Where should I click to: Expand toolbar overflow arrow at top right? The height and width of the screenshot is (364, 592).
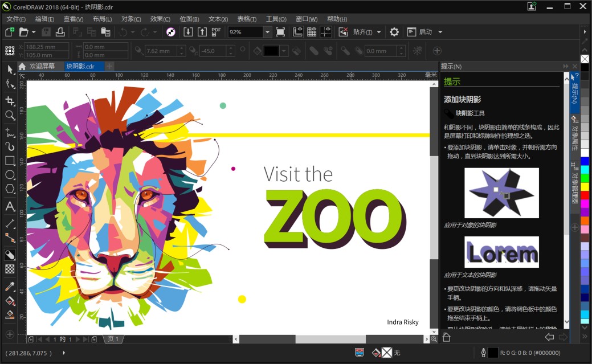tap(585, 32)
